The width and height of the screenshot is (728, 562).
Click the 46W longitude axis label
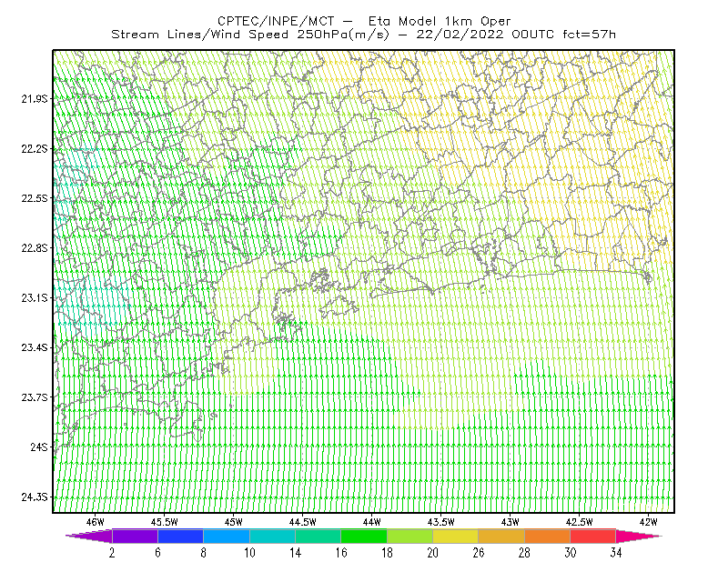tap(96, 522)
